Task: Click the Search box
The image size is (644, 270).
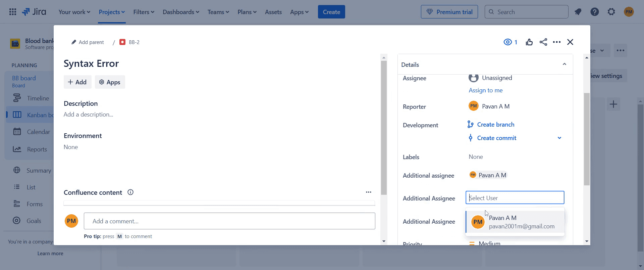Action: (526, 12)
